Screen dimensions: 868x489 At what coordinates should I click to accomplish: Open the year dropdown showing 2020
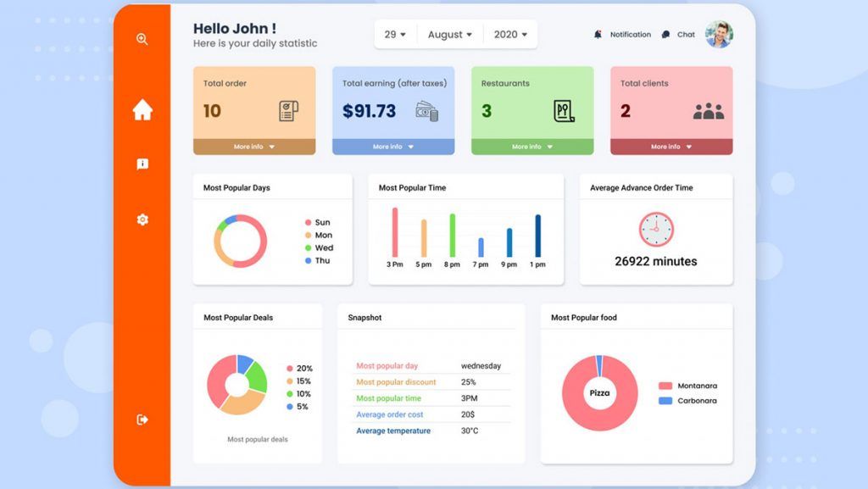(510, 34)
